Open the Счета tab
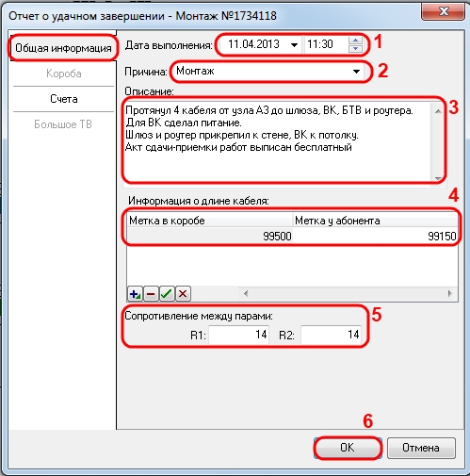The height and width of the screenshot is (476, 470). tap(64, 99)
